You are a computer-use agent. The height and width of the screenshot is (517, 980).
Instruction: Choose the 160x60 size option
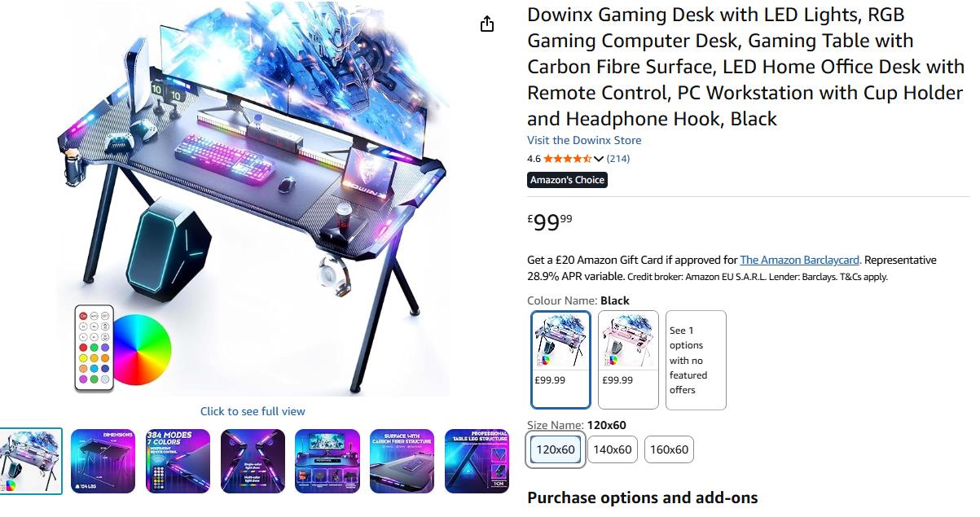[x=669, y=449]
